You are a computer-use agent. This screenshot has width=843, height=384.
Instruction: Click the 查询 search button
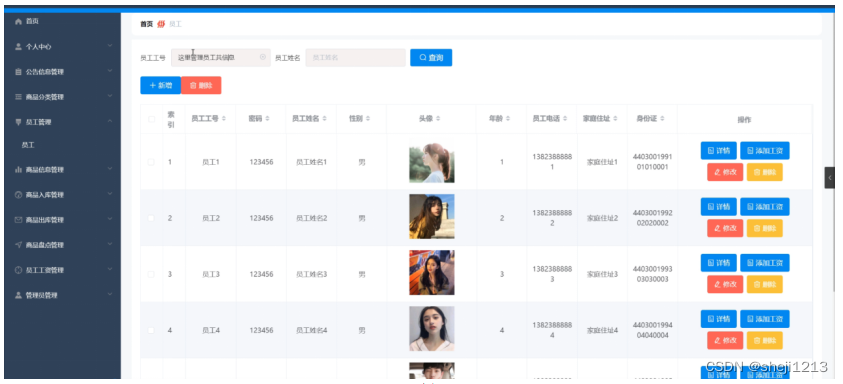(x=431, y=58)
